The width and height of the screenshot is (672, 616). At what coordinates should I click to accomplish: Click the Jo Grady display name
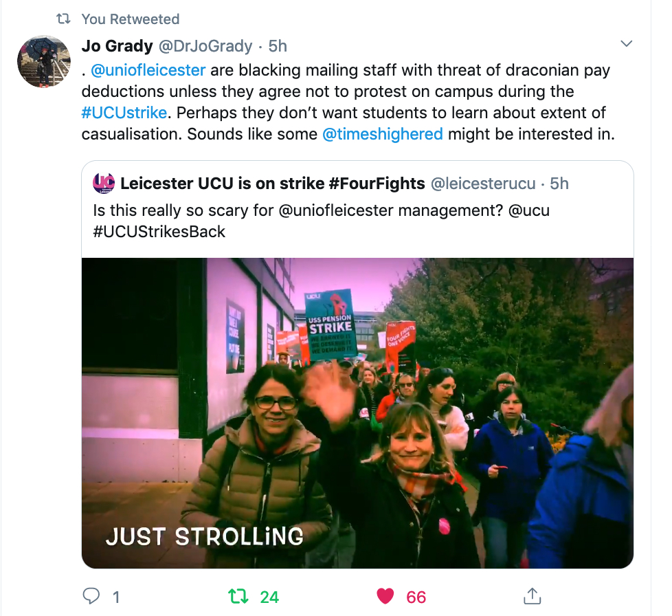coord(117,46)
